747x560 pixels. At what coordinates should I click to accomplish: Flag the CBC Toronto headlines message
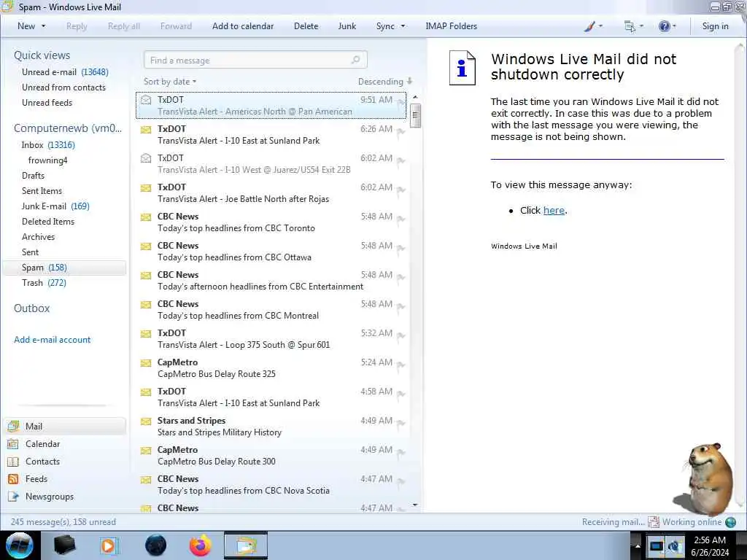[x=400, y=219]
